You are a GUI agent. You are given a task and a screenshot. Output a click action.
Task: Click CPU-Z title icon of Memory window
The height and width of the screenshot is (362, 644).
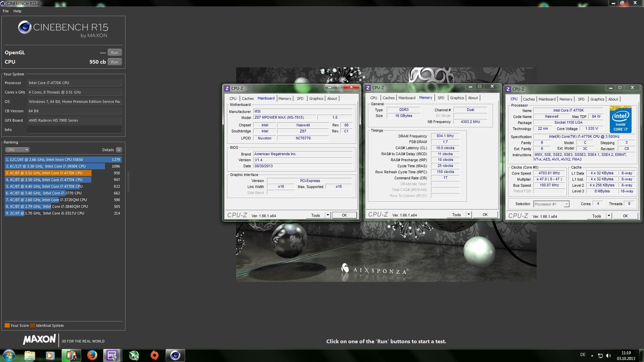[x=368, y=88]
